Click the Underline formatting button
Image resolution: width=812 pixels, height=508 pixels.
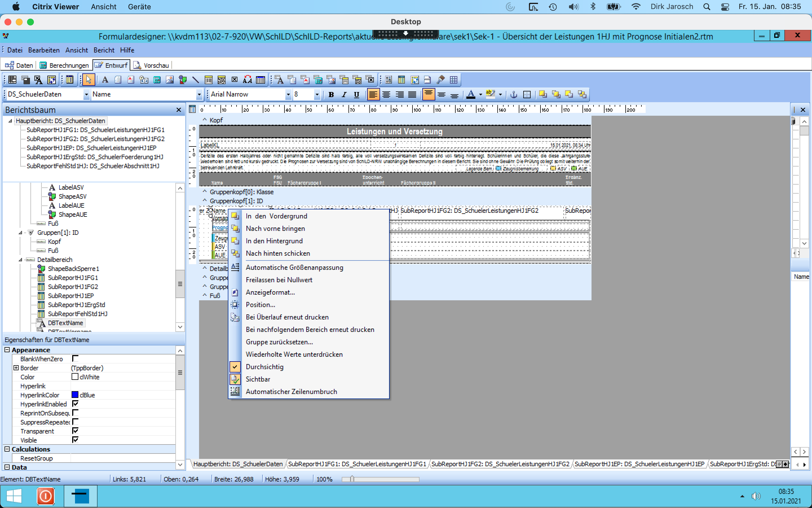click(357, 95)
